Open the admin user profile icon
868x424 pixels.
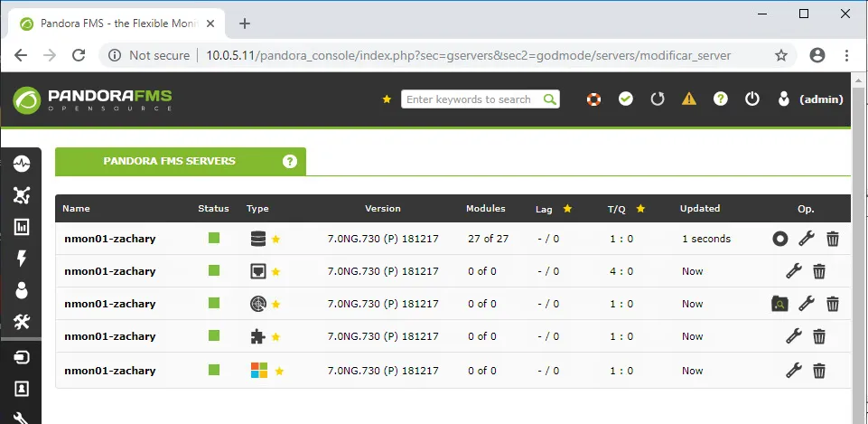(783, 99)
